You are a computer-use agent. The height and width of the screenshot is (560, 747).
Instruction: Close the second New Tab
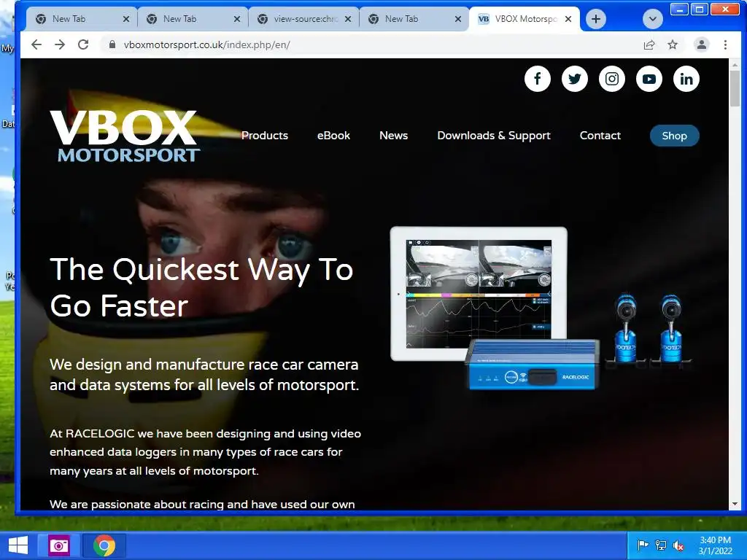pos(237,19)
